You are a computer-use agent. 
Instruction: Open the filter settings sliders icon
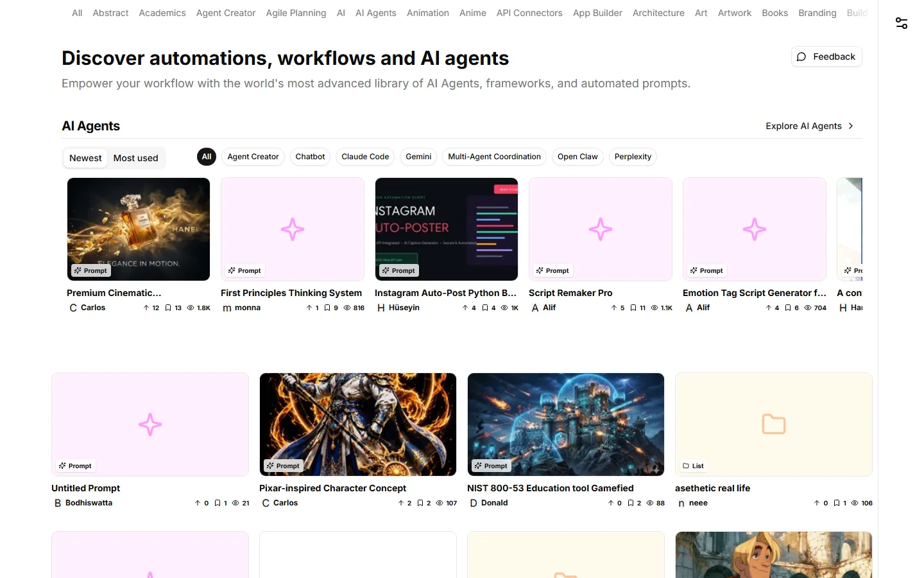(902, 23)
